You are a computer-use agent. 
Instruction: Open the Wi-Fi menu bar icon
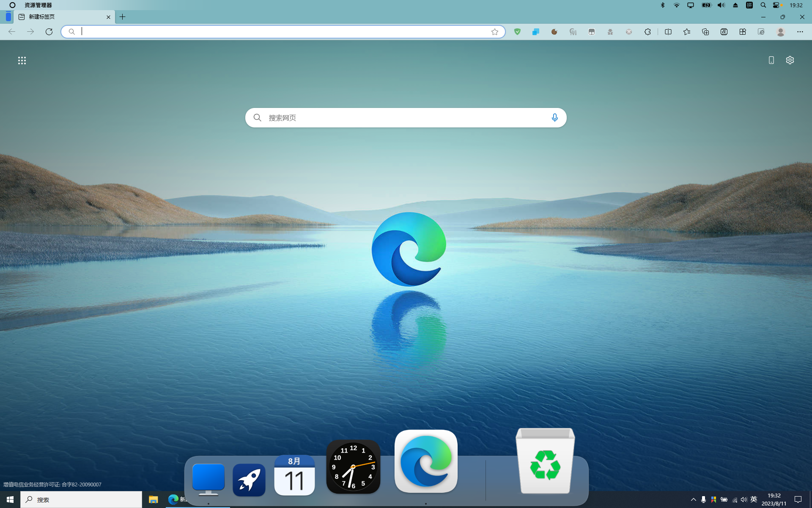pos(677,5)
